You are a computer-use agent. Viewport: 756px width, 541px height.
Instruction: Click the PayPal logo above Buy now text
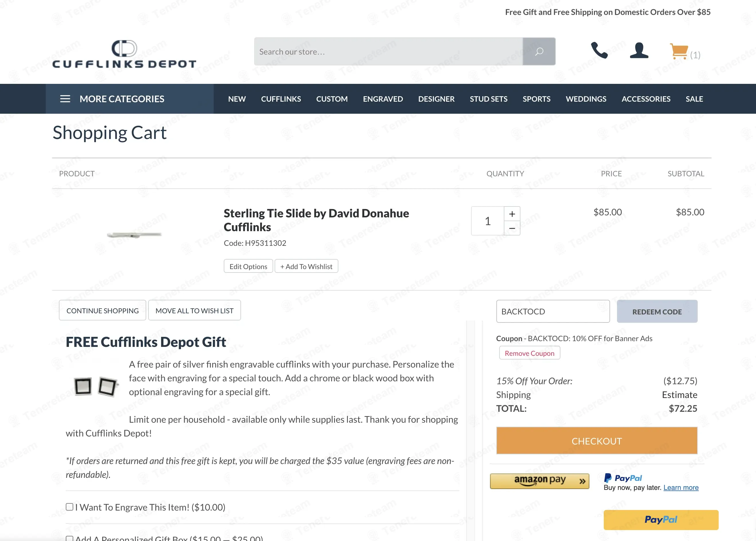[x=623, y=478]
